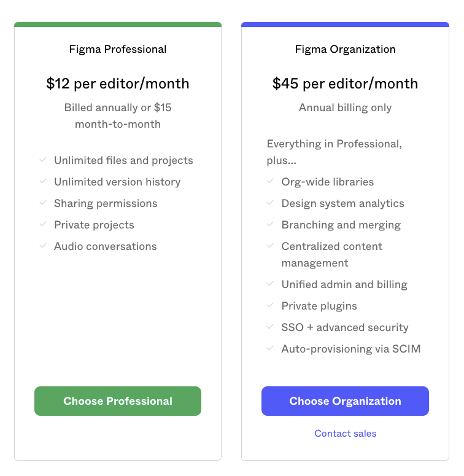Click checkmark beside Unlimited files and projects
The width and height of the screenshot is (464, 476).
click(x=43, y=160)
